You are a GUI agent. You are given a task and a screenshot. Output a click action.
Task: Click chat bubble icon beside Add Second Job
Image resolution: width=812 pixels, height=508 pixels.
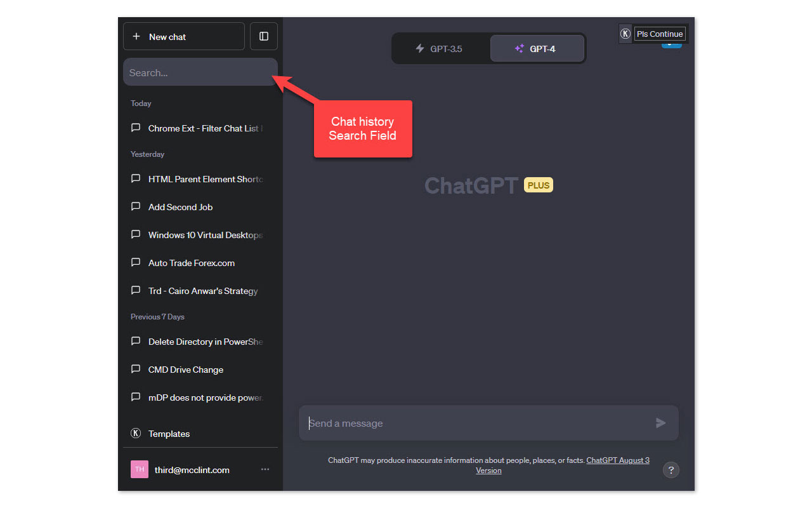click(x=135, y=206)
